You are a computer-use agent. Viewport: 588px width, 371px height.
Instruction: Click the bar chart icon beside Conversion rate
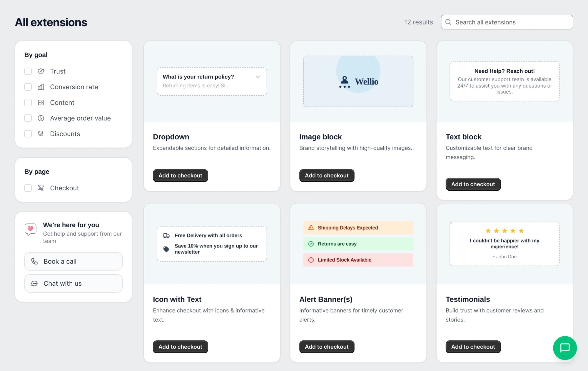click(41, 87)
